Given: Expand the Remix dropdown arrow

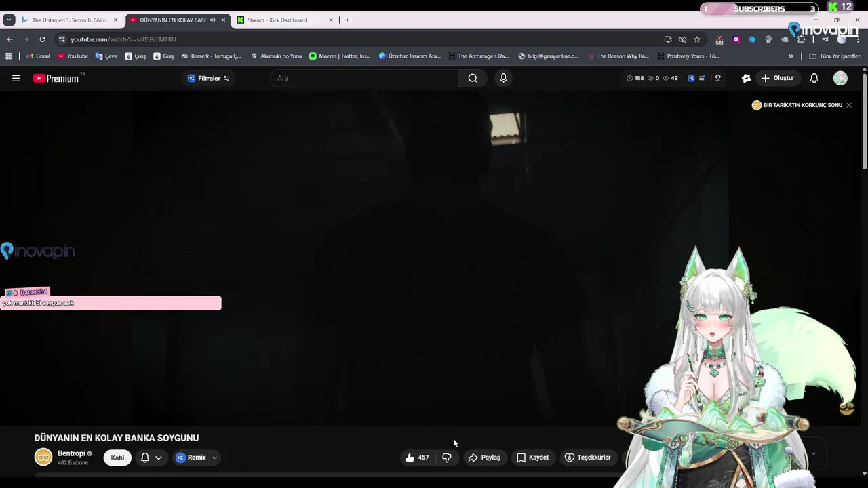Looking at the screenshot, I should [x=214, y=457].
